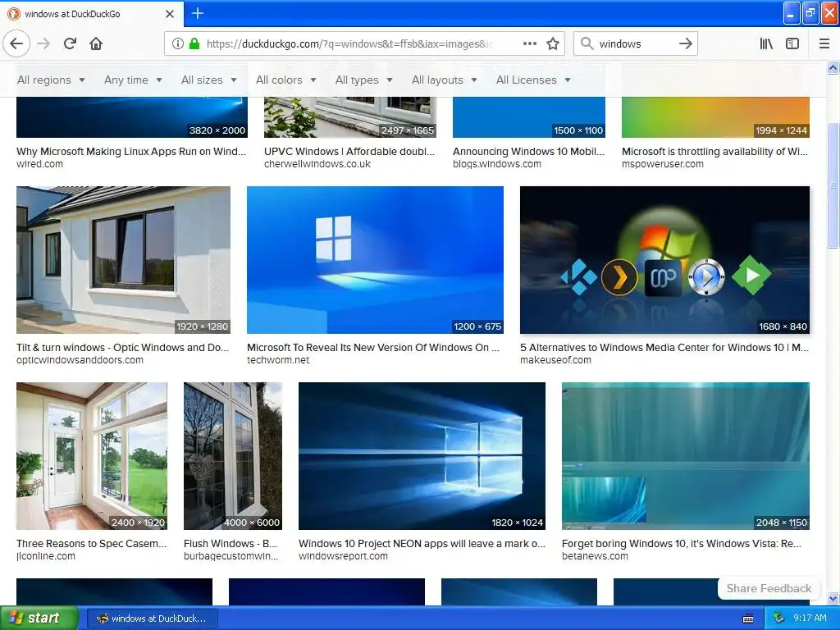840x630 pixels.
Task: Open 5 Alternatives to Windows Media Center link
Action: [x=664, y=348]
